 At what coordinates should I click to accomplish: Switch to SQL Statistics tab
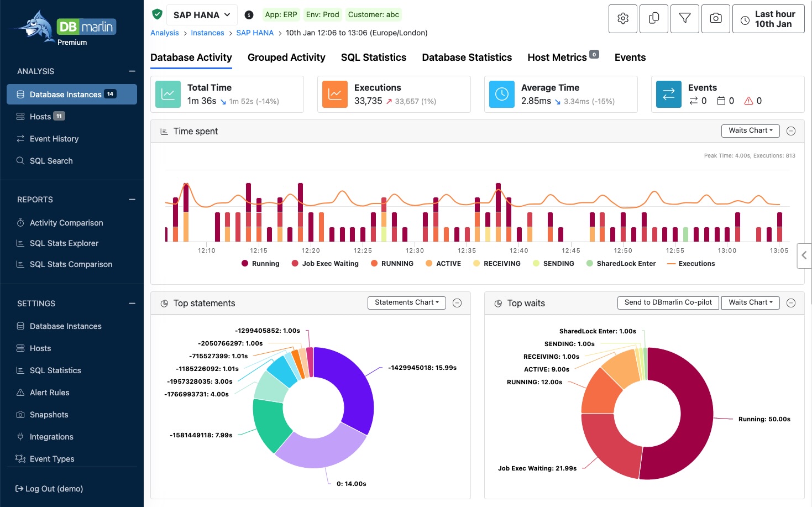(x=374, y=58)
